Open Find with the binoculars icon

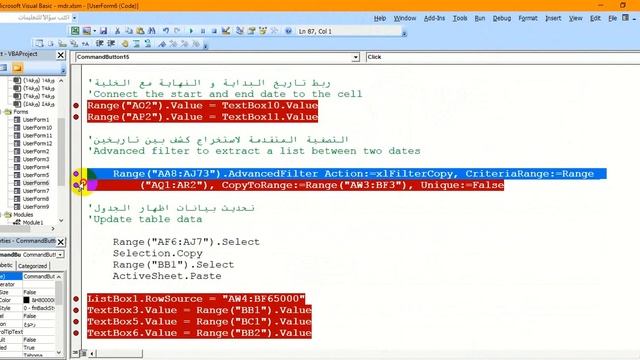click(x=151, y=31)
